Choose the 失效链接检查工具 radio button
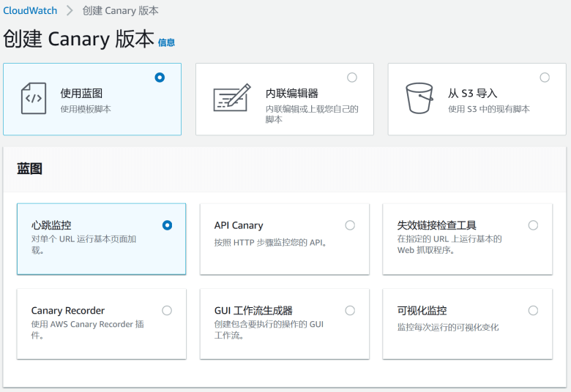 click(x=533, y=225)
